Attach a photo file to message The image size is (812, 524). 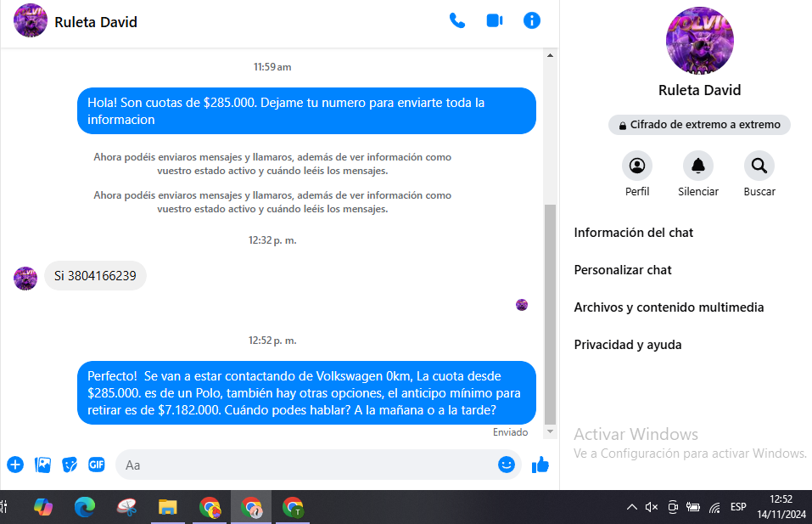[42, 465]
